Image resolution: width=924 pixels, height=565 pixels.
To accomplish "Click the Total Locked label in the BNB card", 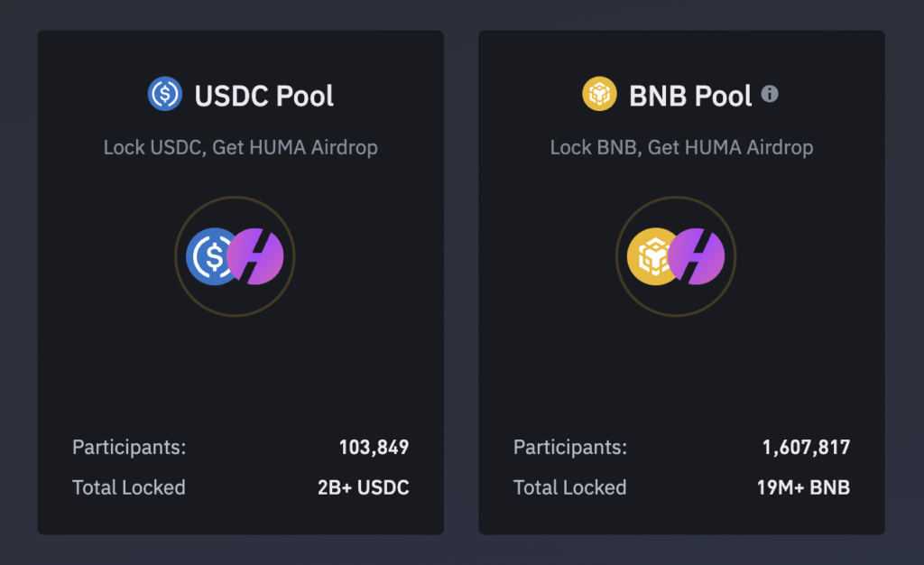I will (x=570, y=488).
